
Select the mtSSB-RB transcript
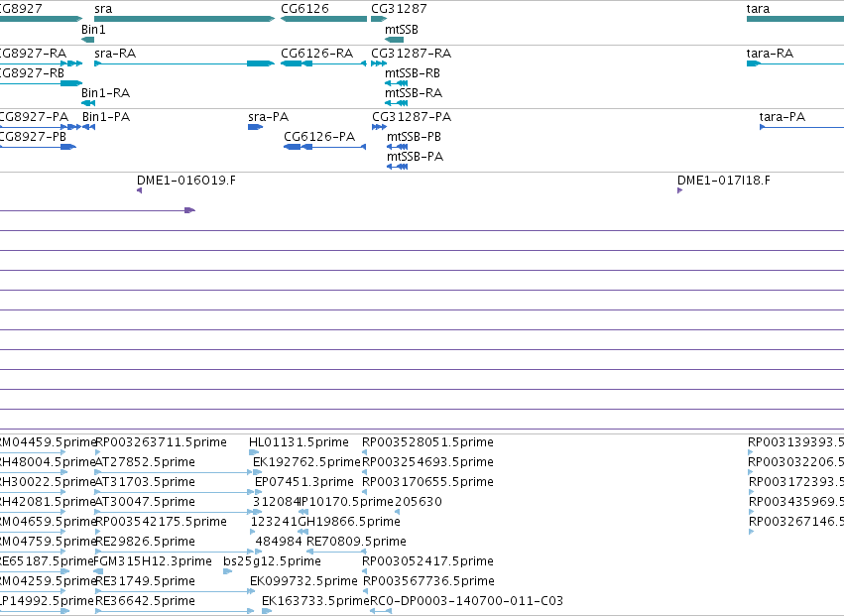(396, 83)
